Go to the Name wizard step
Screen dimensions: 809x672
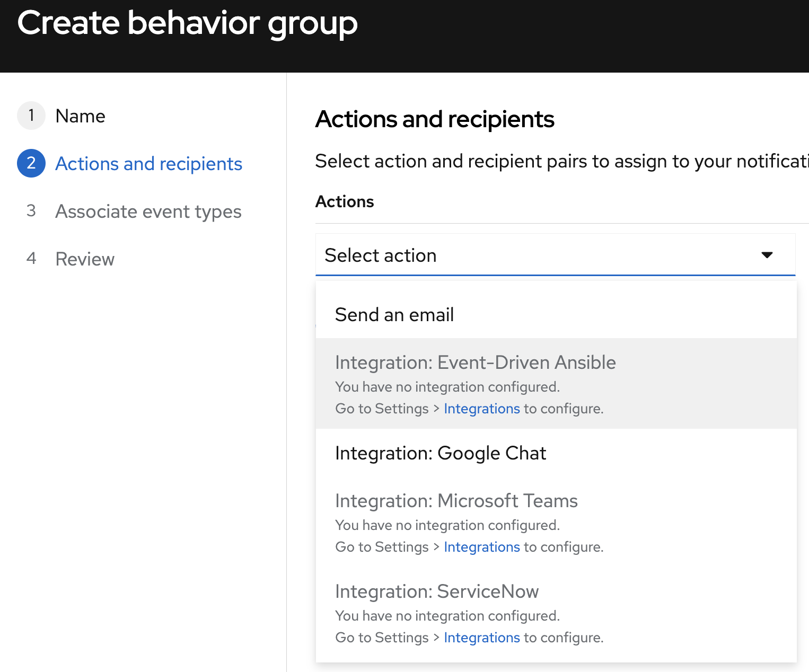80,116
